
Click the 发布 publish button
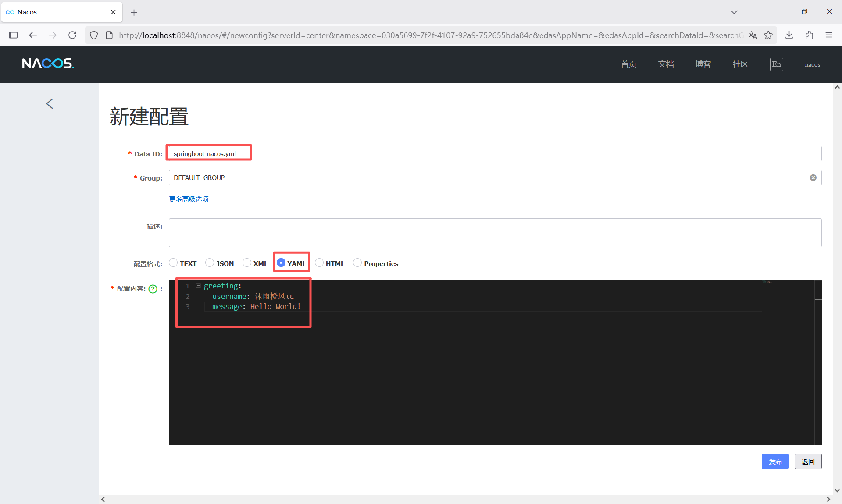775,461
